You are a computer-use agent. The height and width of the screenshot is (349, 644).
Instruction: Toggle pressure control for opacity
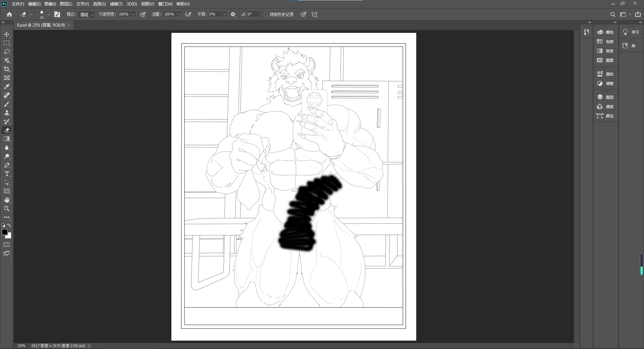point(143,14)
